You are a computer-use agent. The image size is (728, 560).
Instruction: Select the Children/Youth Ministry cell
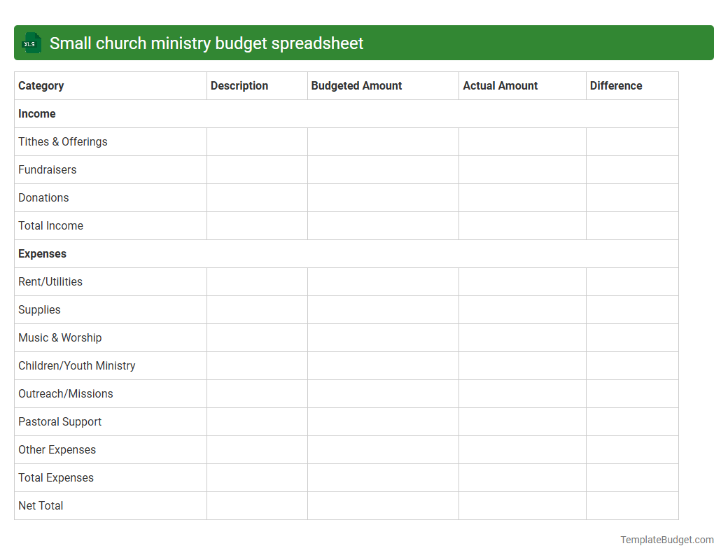coord(76,365)
